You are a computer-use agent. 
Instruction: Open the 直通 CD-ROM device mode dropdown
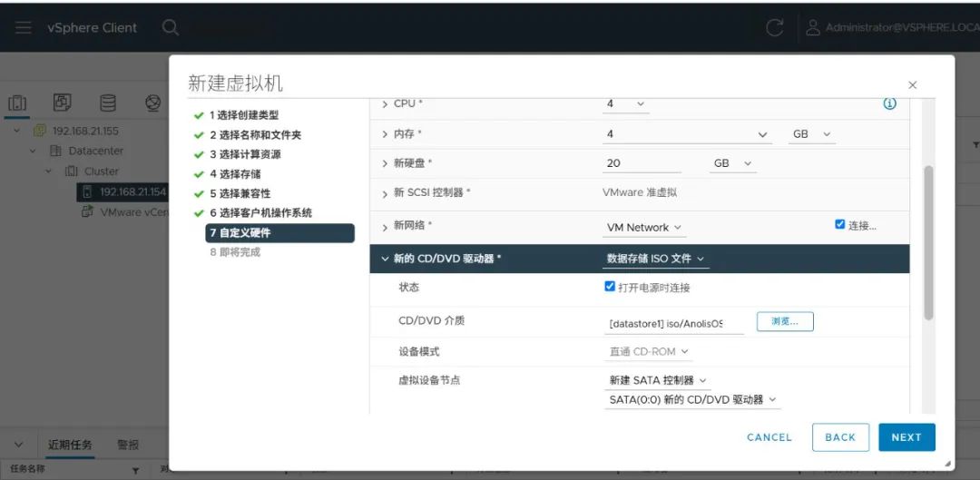(x=649, y=352)
